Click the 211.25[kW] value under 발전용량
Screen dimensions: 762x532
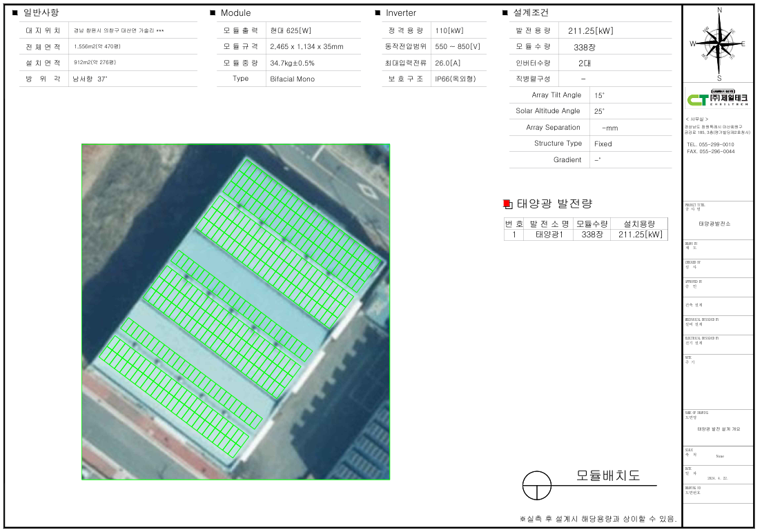[x=590, y=31]
